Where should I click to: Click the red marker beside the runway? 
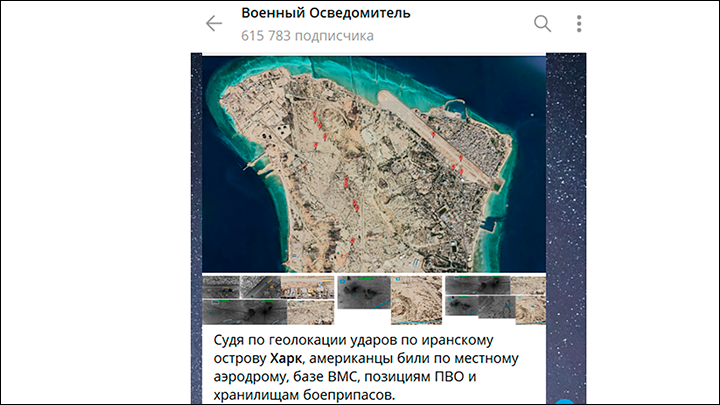(x=432, y=132)
